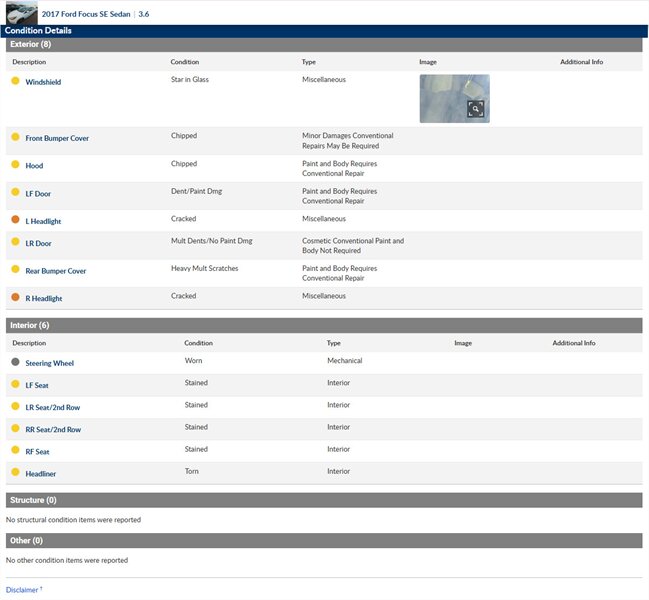This screenshot has width=649, height=600.
Task: Collapse the Interior (6) section header
Action: tap(29, 326)
